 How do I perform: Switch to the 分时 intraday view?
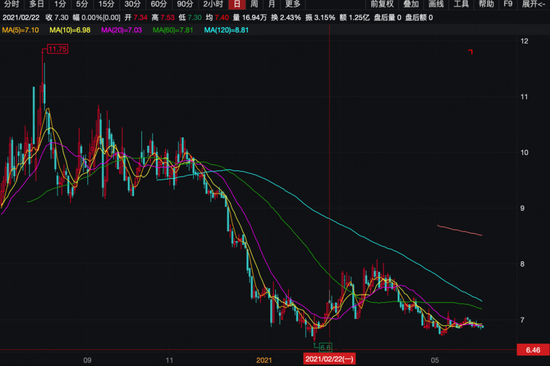[x=11, y=4]
